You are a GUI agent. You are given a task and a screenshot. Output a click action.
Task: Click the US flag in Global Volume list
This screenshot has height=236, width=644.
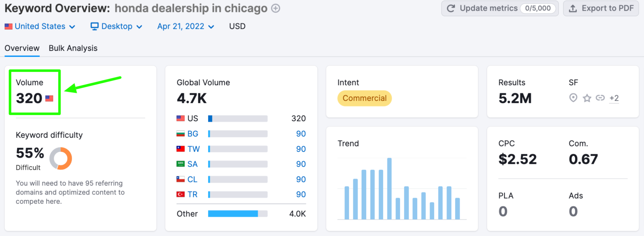tap(180, 118)
